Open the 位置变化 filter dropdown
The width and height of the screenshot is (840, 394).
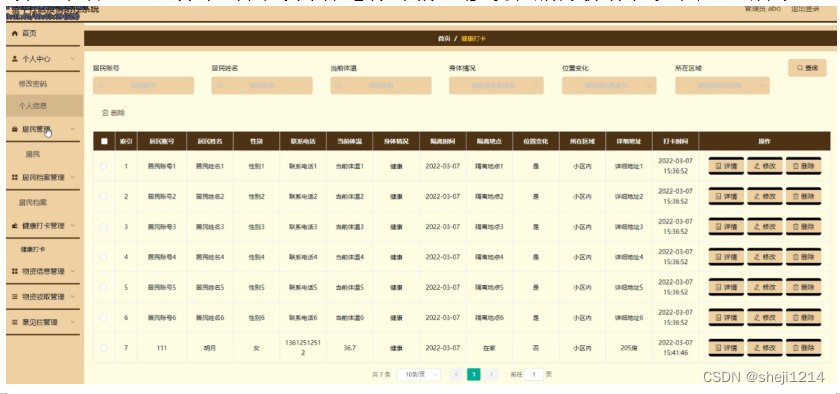click(x=609, y=86)
